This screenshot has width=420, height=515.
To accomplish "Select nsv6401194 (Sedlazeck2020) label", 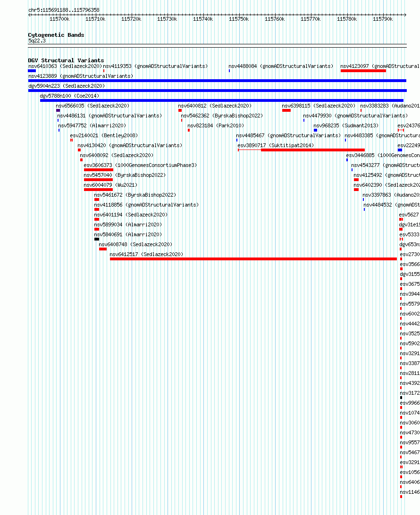I will (131, 215).
